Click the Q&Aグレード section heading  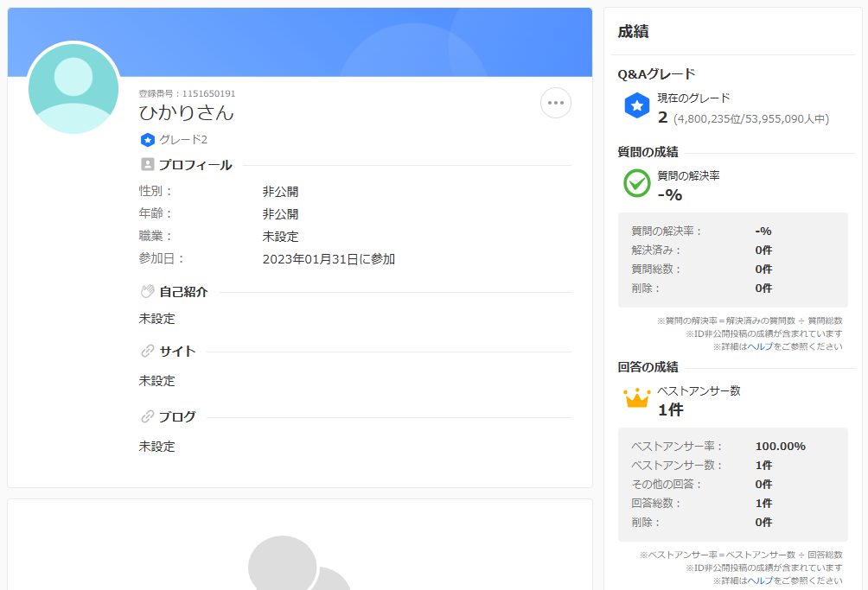tap(656, 74)
